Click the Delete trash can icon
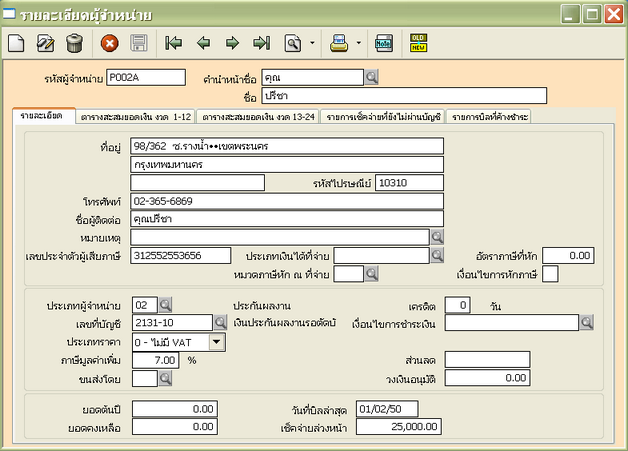Image resolution: width=628 pixels, height=451 pixels. tap(74, 43)
